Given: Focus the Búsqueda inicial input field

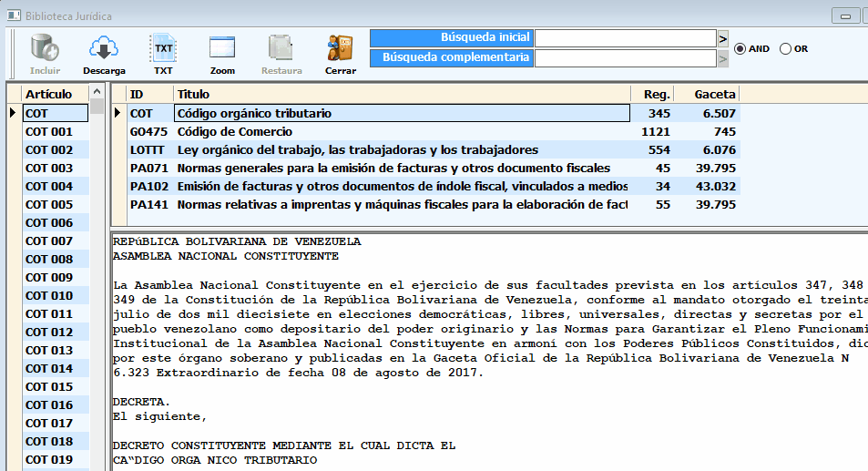Looking at the screenshot, I should [625, 38].
